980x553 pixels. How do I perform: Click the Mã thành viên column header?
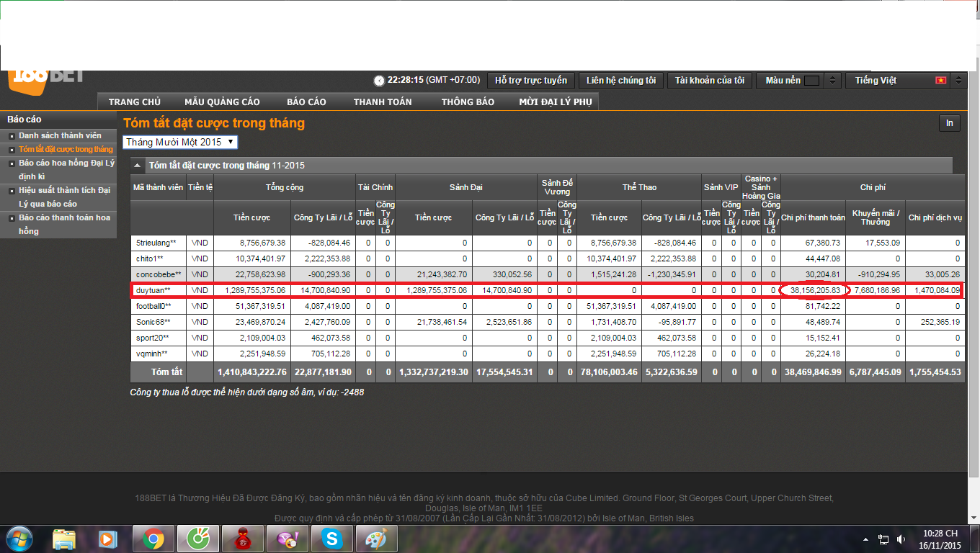[x=158, y=187]
